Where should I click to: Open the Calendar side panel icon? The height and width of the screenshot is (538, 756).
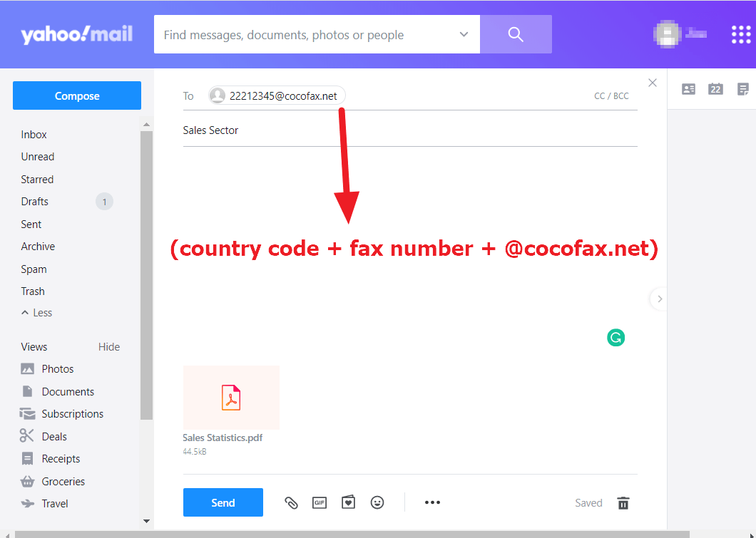[x=715, y=89]
